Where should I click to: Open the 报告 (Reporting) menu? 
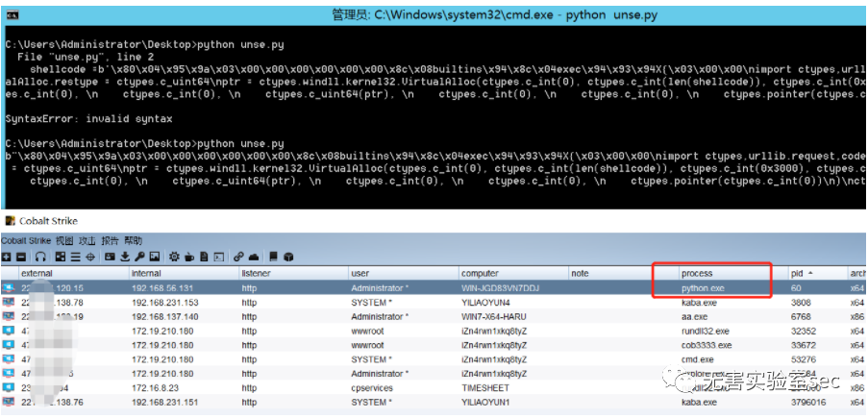(111, 241)
